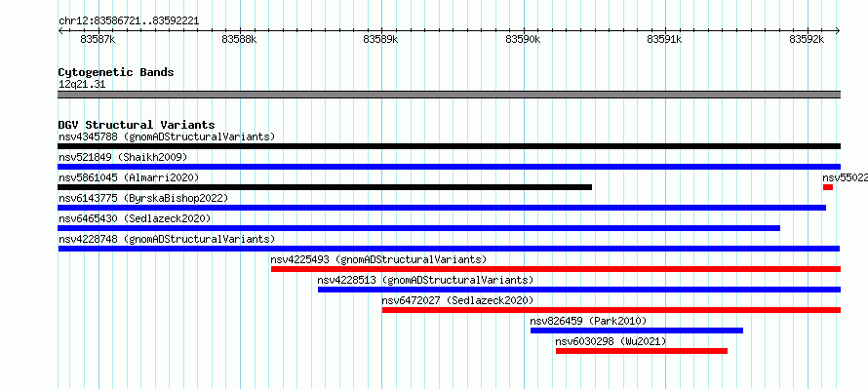Click the small red nsv55022 variant bar
This screenshot has height=389, width=868.
coord(828,187)
